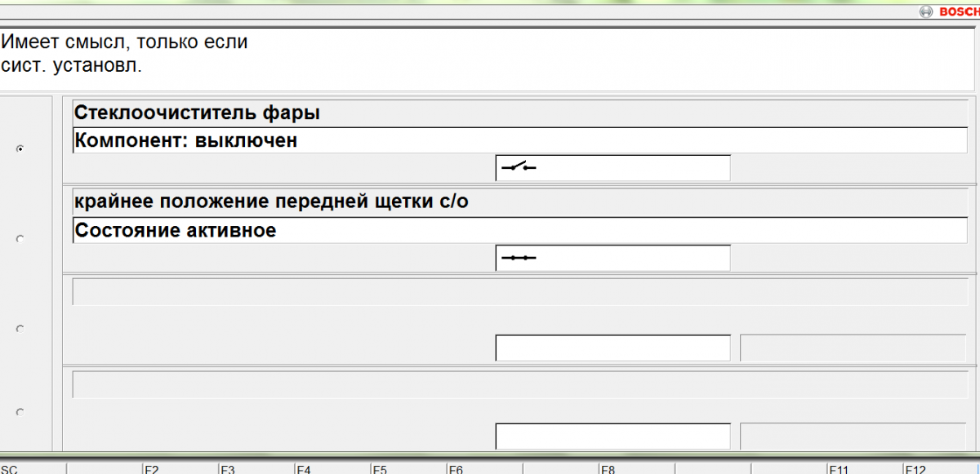The width and height of the screenshot is (980, 474).
Task: Select the third empty row's radio button
Action: click(20, 329)
